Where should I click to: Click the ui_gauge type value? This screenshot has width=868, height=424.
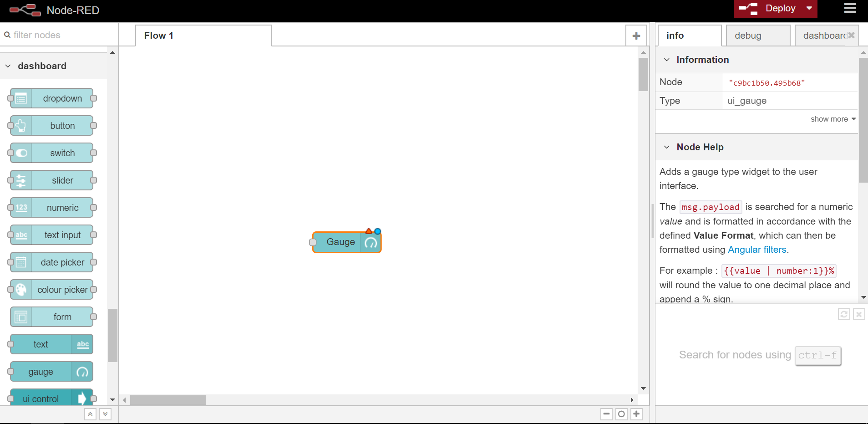pos(746,101)
